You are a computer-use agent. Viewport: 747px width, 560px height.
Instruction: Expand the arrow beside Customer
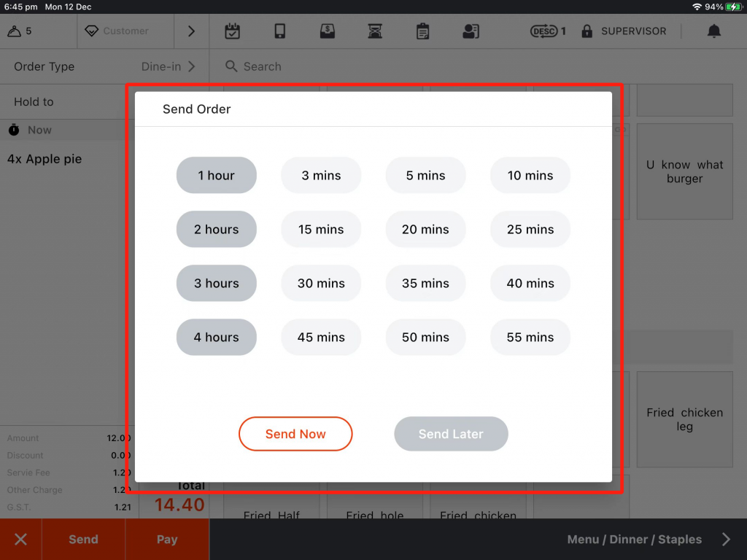[x=191, y=31]
